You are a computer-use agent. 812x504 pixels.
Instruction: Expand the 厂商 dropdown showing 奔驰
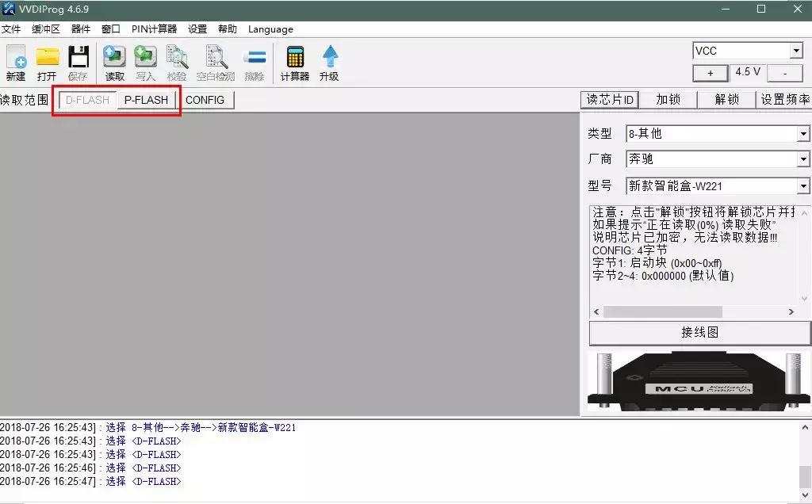[802, 158]
